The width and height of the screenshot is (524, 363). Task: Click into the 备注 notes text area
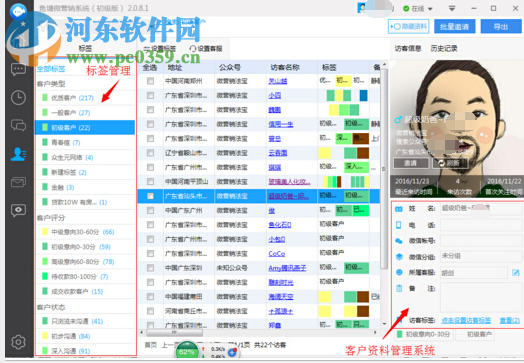[x=481, y=297]
